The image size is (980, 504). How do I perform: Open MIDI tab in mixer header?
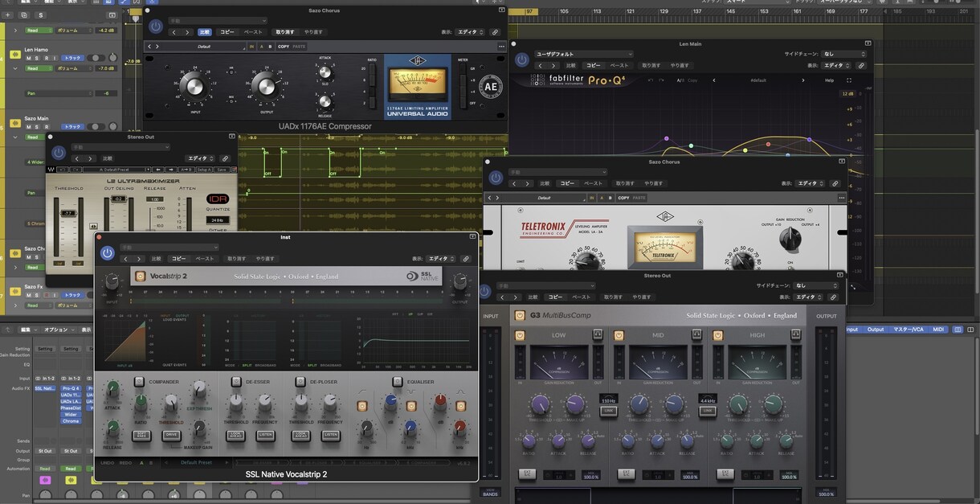click(938, 329)
